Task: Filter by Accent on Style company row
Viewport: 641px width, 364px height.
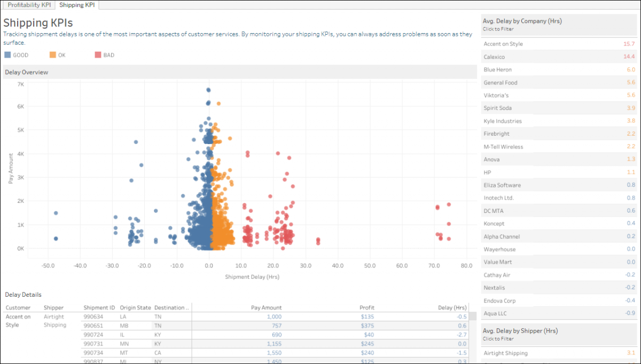Action: tap(559, 44)
